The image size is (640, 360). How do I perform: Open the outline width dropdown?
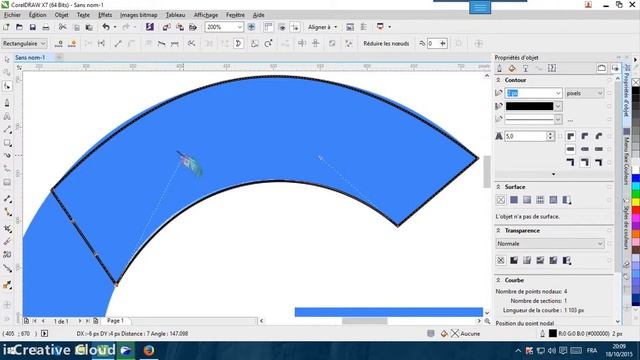click(x=558, y=93)
